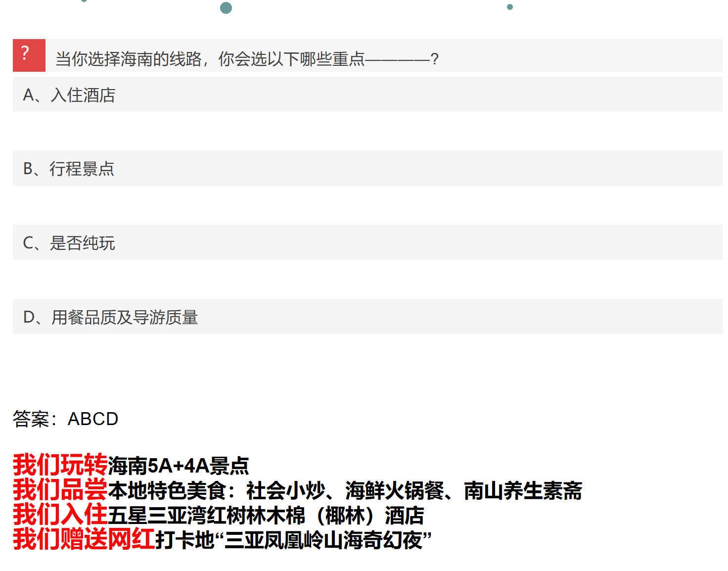
Task: Click the 三亚凤凰岭山海奇幻夜 text
Action: pos(323,540)
